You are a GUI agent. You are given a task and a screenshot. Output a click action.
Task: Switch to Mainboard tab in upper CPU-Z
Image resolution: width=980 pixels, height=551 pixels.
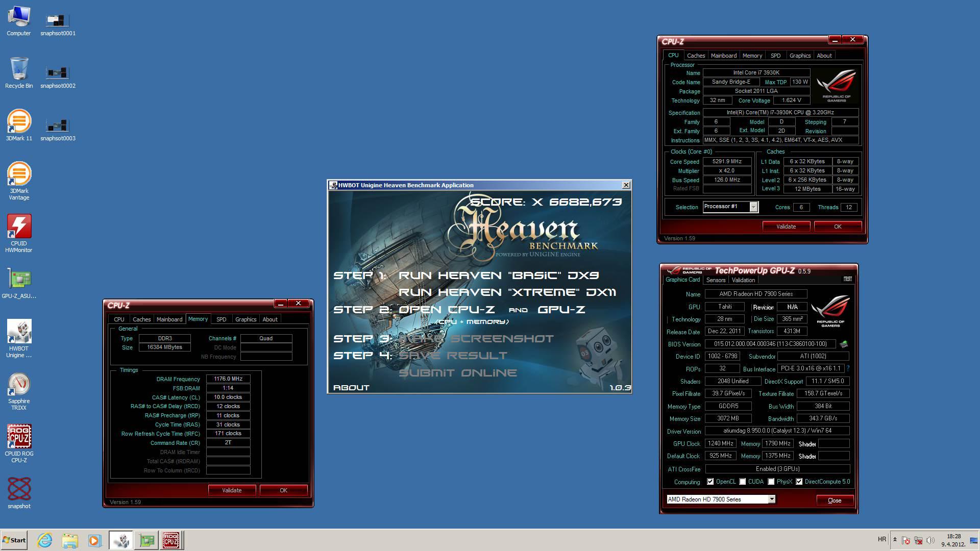(723, 56)
